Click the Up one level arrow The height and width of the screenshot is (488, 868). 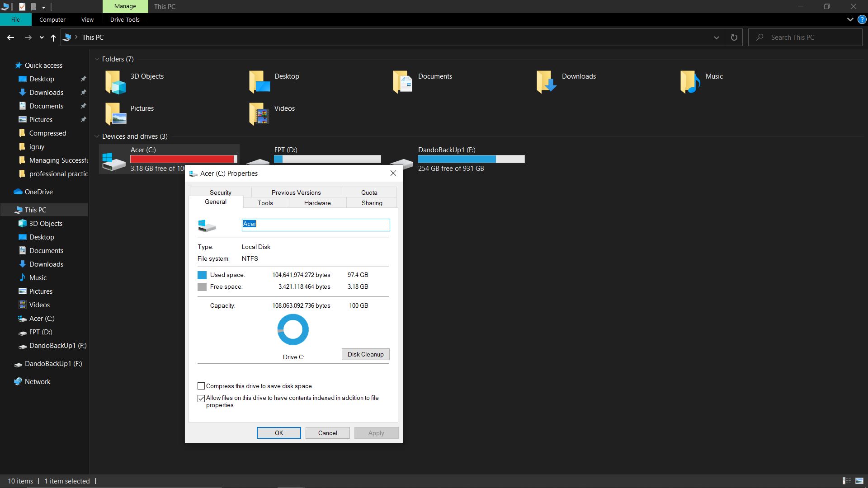[53, 38]
